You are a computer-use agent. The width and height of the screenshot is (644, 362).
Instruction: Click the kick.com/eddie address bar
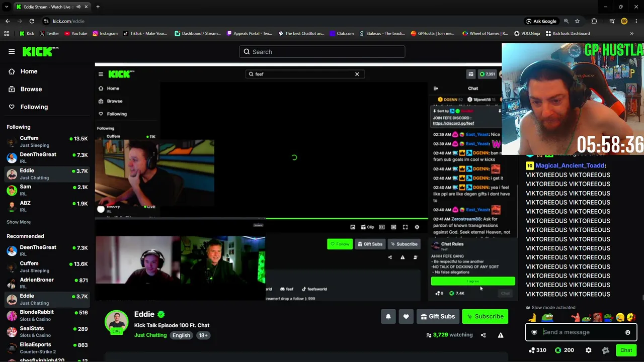[x=282, y=21]
